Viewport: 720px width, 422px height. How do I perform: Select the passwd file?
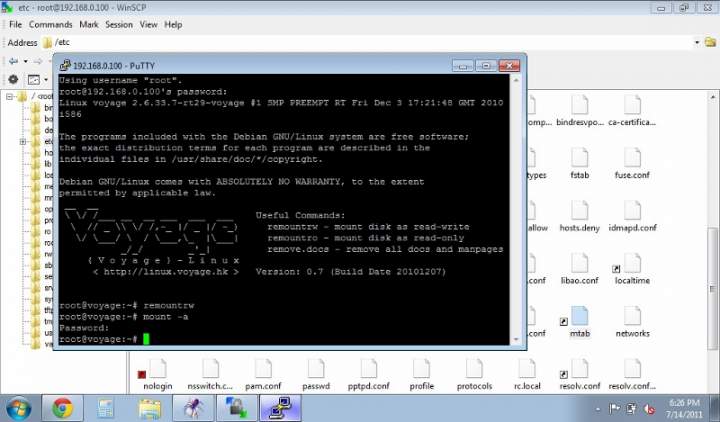tap(316, 375)
